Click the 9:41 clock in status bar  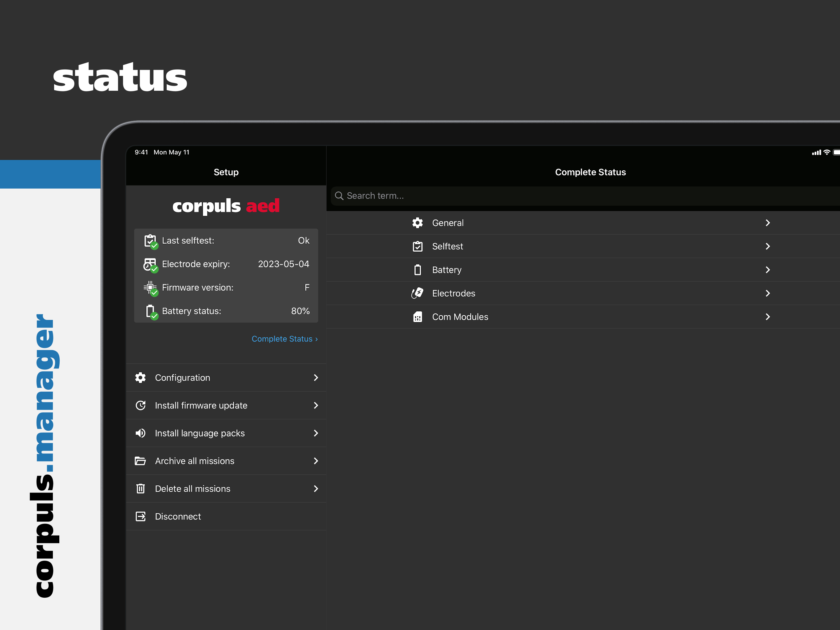[x=141, y=152]
